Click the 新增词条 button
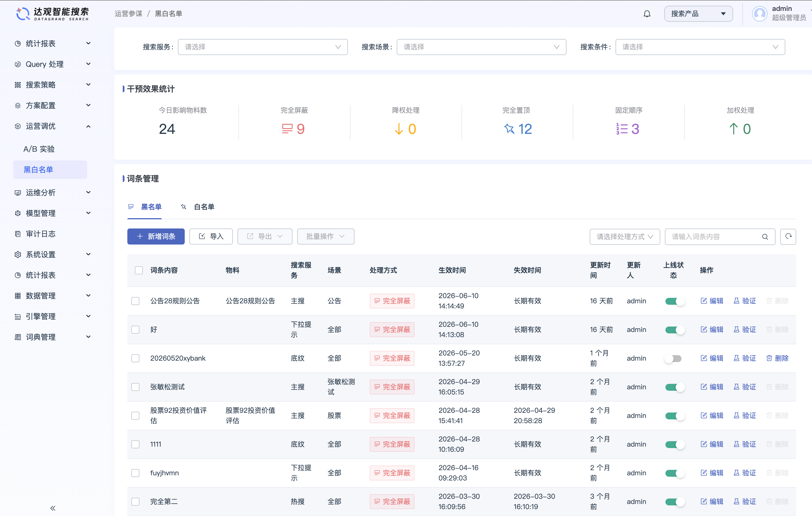The width and height of the screenshot is (812, 516). [156, 236]
